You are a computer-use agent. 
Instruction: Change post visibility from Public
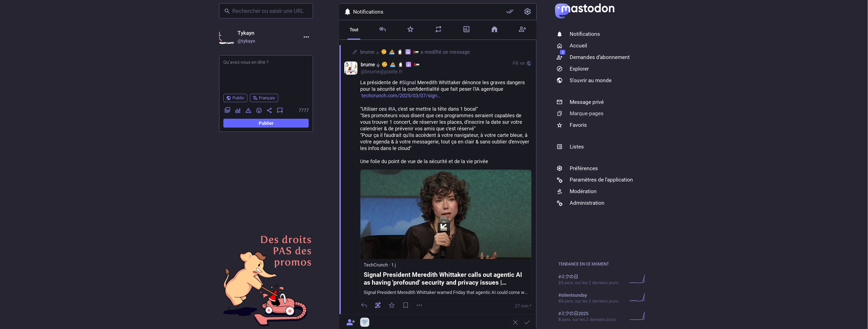[235, 98]
